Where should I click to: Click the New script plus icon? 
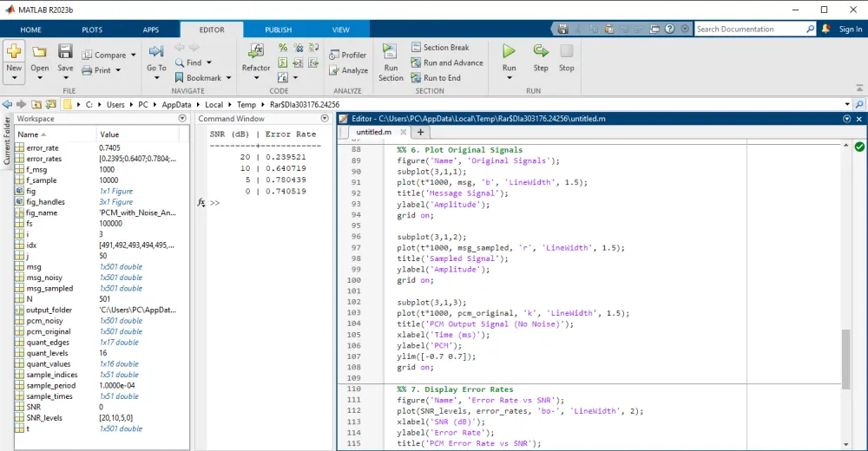coord(14,51)
